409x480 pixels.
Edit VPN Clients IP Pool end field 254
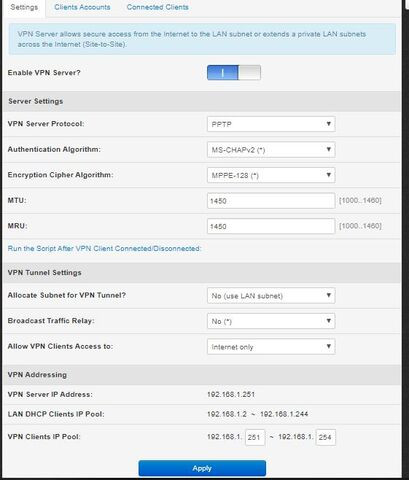pos(326,437)
